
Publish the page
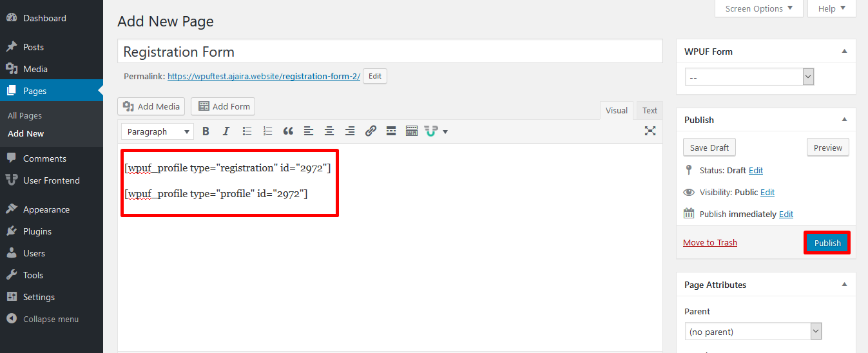click(x=827, y=243)
